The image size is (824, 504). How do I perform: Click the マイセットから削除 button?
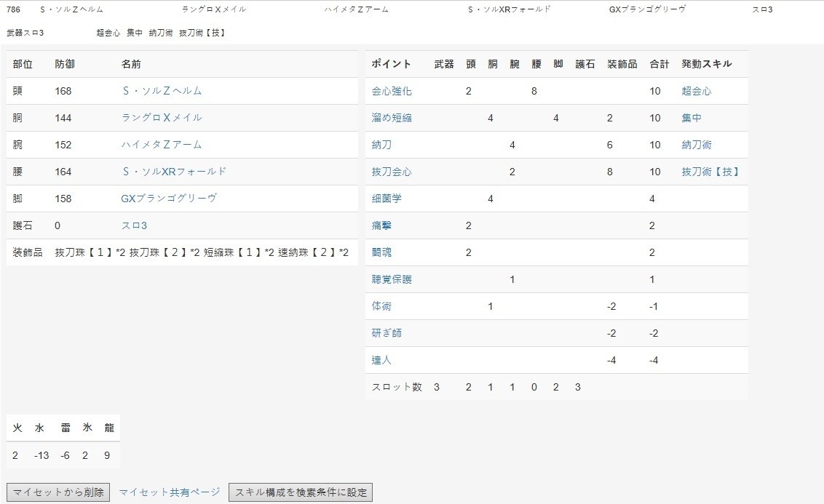tap(58, 492)
